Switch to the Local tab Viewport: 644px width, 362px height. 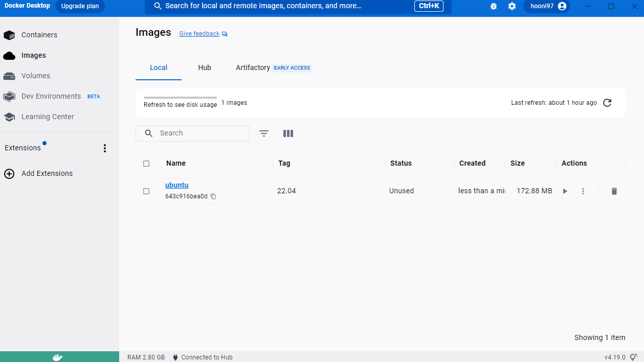click(x=159, y=67)
